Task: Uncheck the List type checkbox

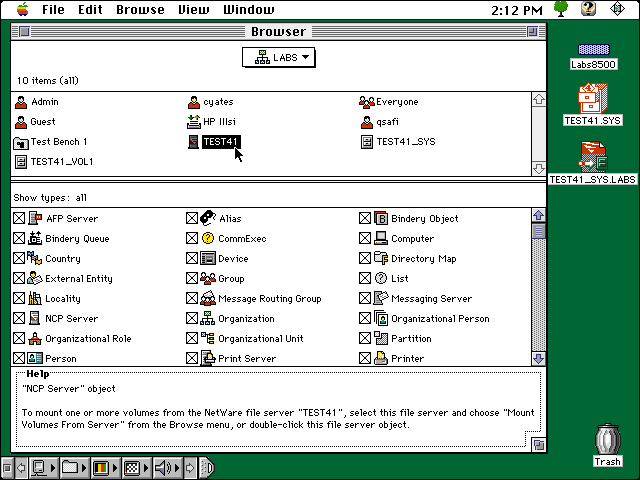Action: point(365,278)
